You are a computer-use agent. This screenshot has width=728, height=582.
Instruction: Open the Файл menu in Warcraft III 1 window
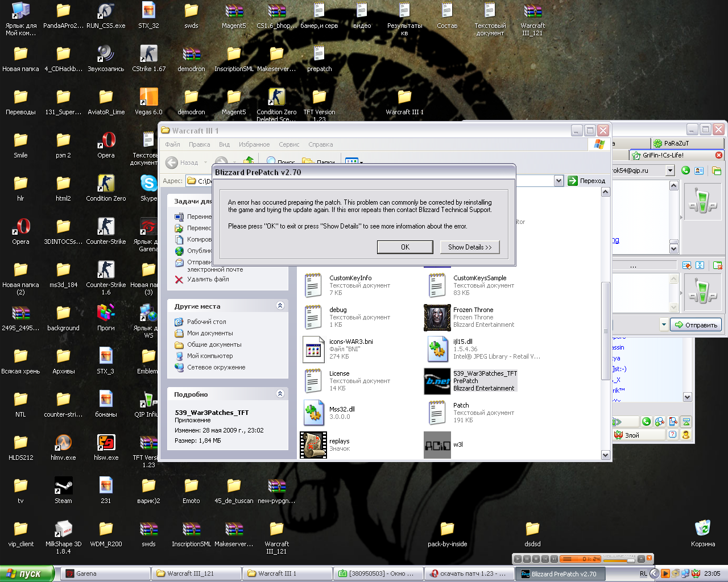coord(172,144)
